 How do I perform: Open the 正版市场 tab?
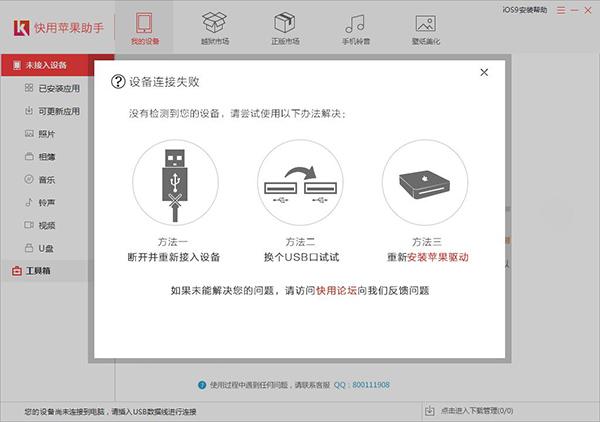click(285, 29)
